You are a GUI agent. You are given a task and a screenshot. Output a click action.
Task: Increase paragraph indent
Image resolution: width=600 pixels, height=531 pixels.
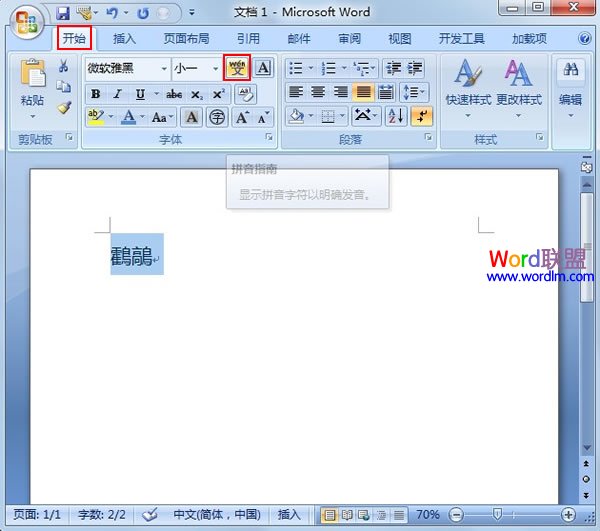(x=415, y=68)
